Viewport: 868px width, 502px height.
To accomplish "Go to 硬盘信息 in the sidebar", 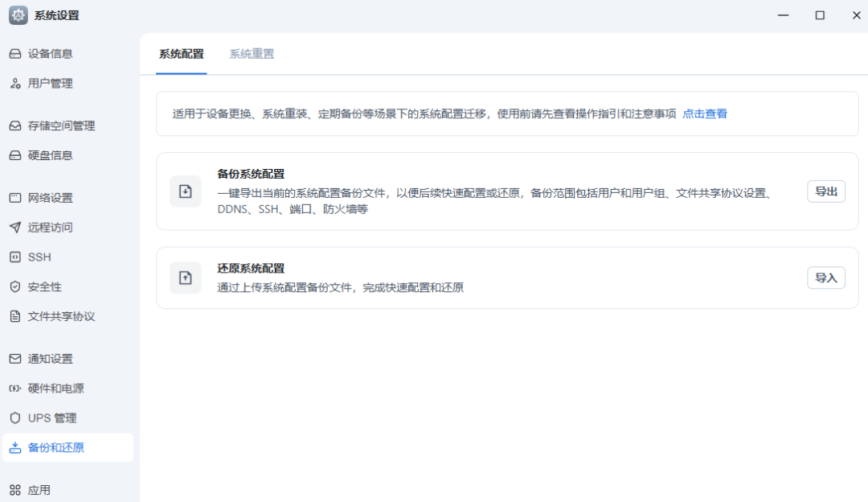I will pos(51,155).
